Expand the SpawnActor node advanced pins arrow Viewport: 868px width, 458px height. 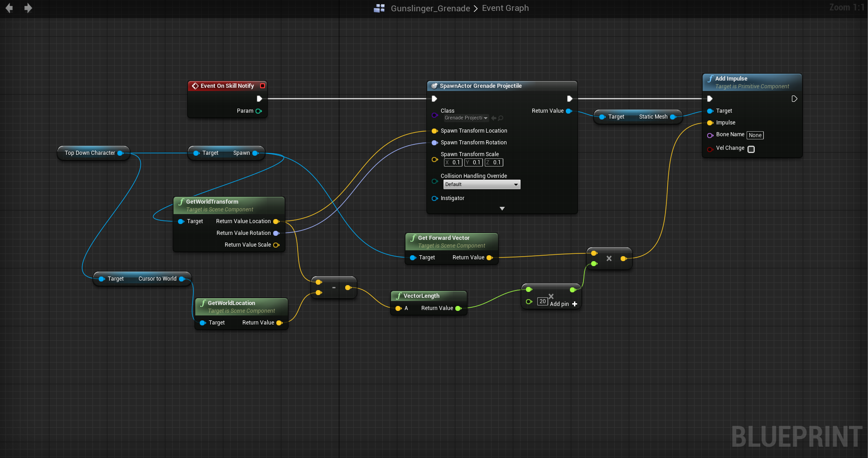coord(502,209)
